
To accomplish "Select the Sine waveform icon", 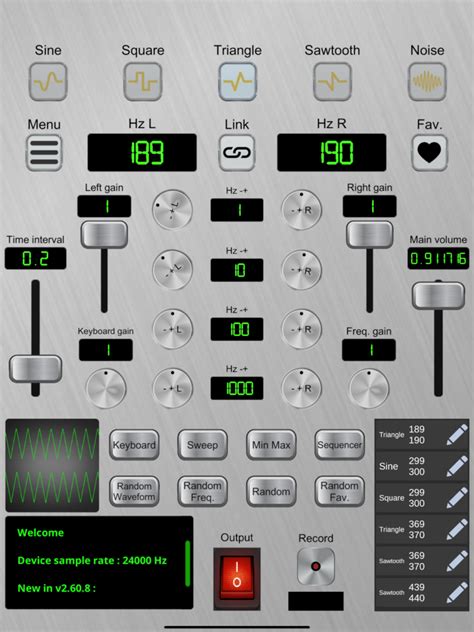I will (48, 82).
